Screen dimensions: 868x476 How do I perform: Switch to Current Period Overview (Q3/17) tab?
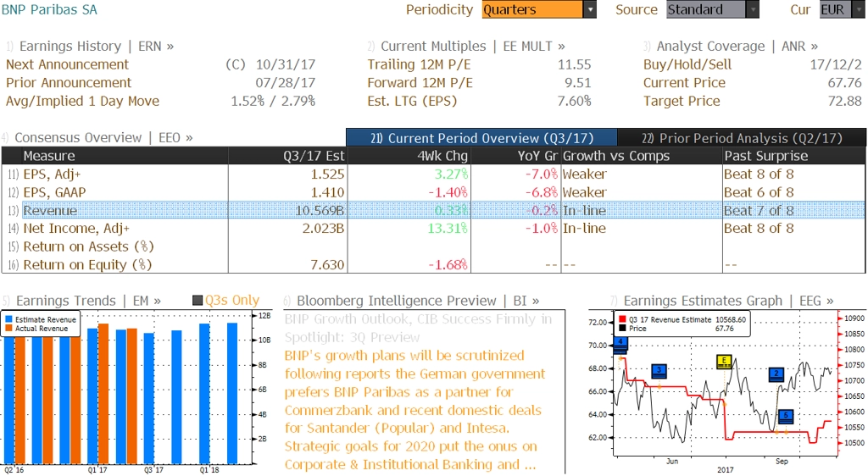[x=481, y=138]
